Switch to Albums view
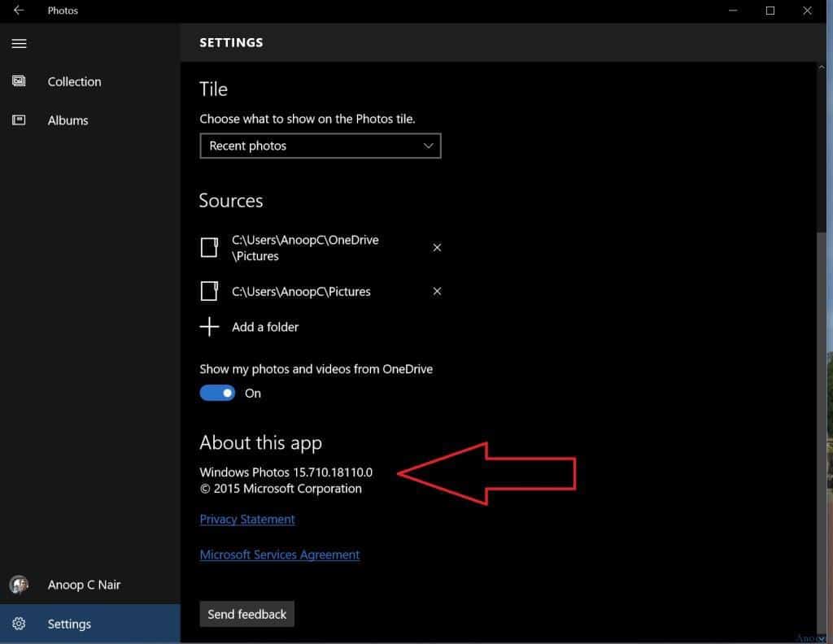The height and width of the screenshot is (644, 833). (68, 120)
